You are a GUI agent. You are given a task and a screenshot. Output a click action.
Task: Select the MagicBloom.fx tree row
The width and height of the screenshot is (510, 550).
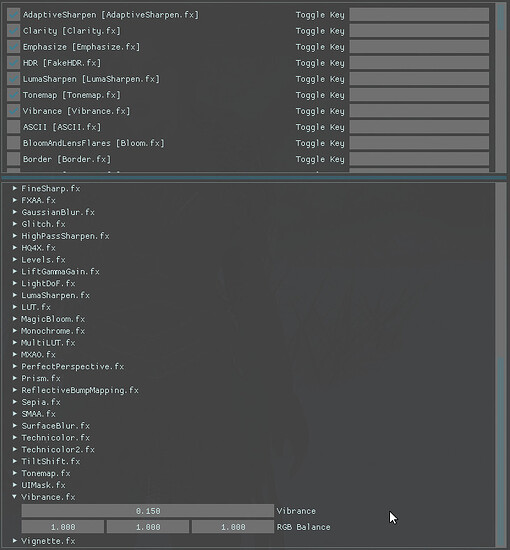[53, 319]
